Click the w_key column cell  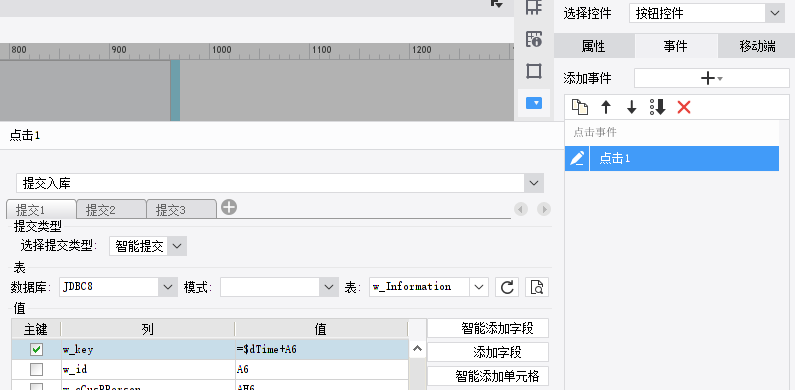148,349
